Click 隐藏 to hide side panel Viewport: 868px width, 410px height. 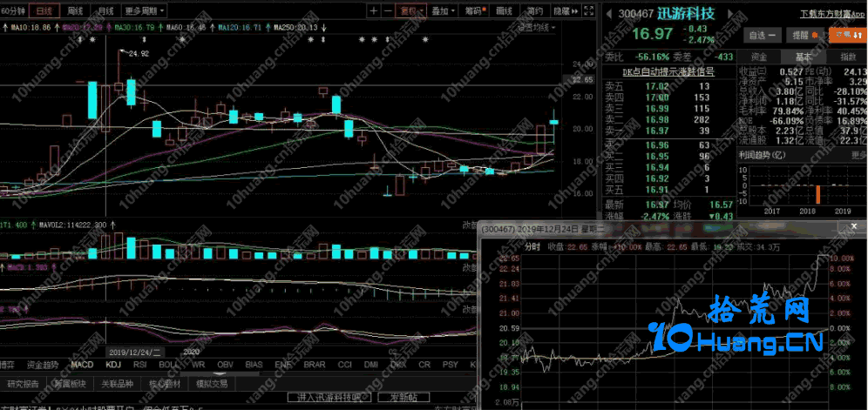point(566,10)
